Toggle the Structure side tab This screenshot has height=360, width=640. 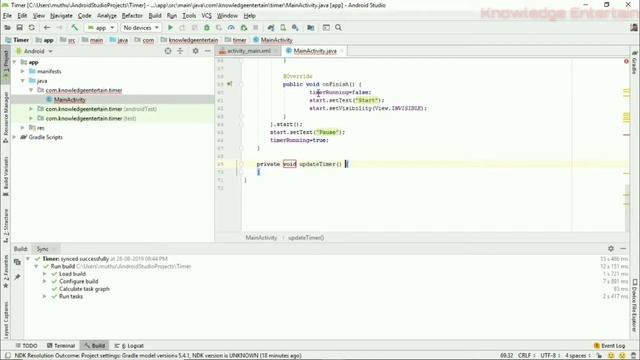(x=6, y=226)
